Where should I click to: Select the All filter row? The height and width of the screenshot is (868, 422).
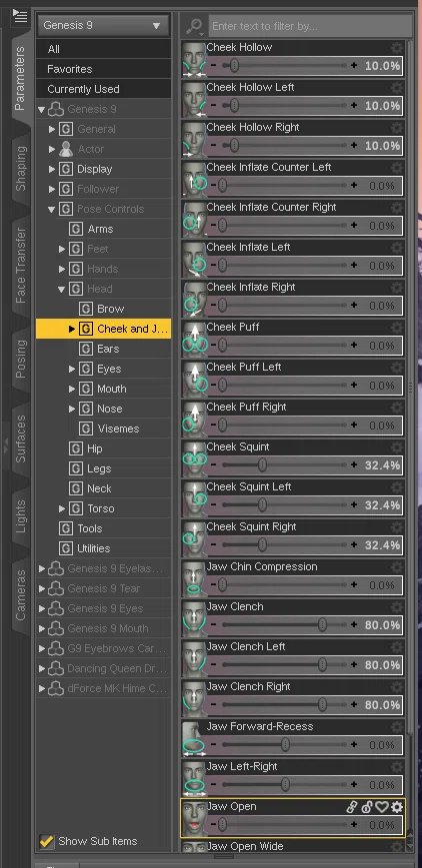pyautogui.click(x=103, y=49)
